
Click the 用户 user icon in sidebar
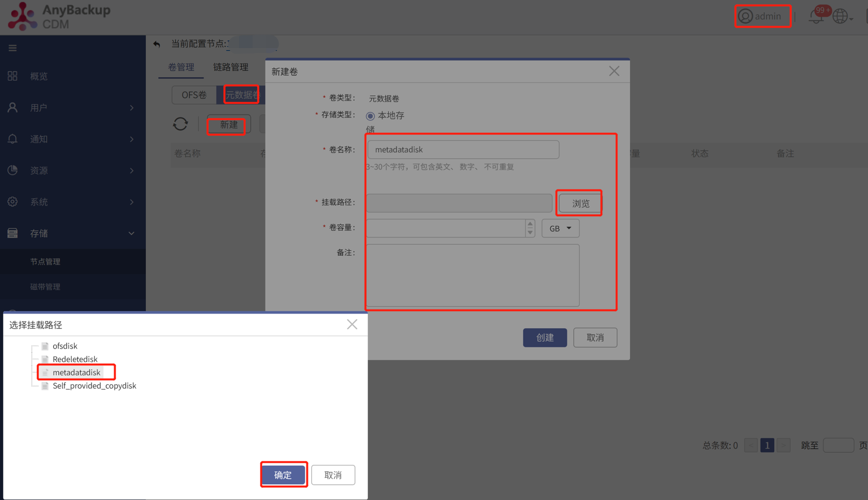12,107
